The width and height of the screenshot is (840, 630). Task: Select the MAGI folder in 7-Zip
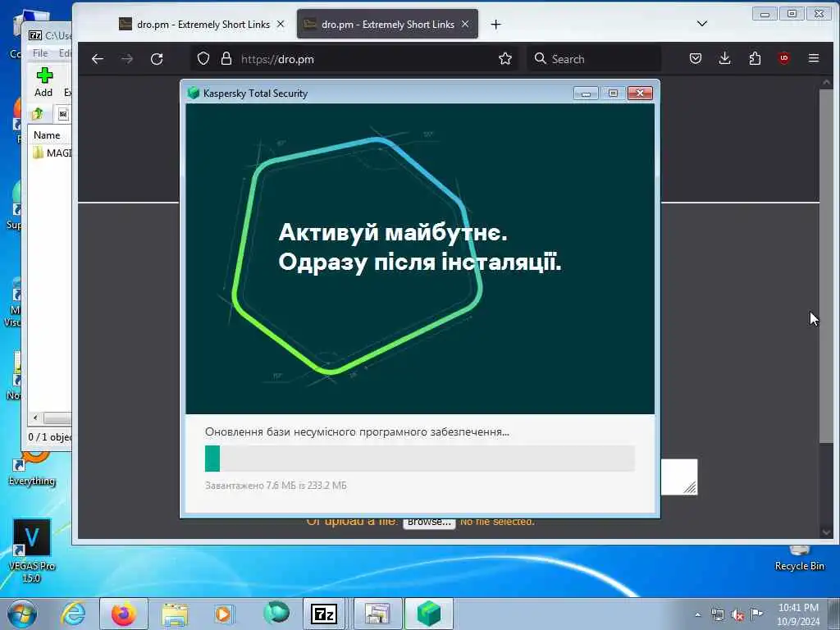pyautogui.click(x=52, y=153)
